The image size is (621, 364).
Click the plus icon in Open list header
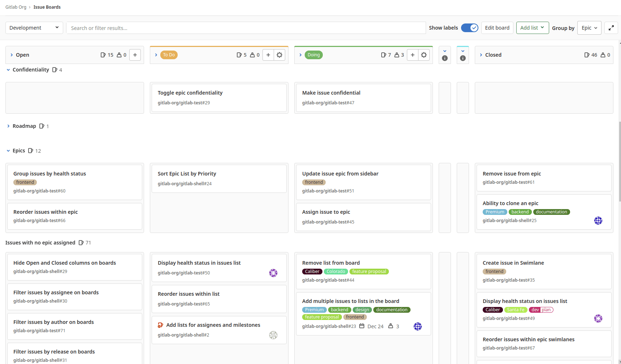tap(135, 55)
